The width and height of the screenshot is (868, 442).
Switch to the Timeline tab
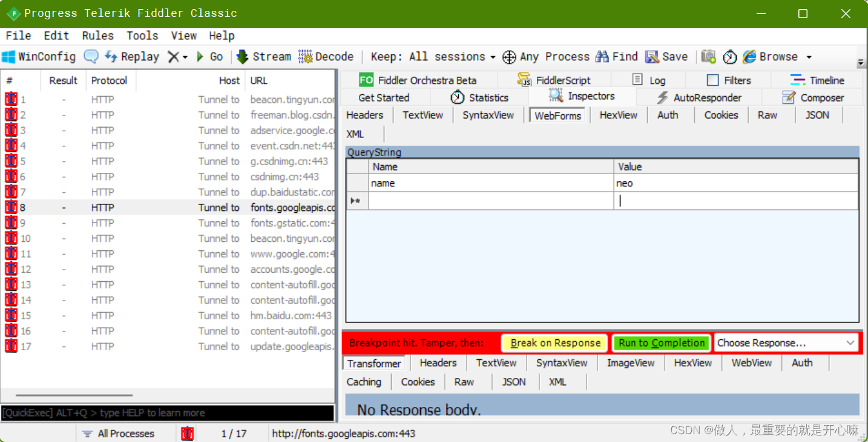[x=817, y=80]
